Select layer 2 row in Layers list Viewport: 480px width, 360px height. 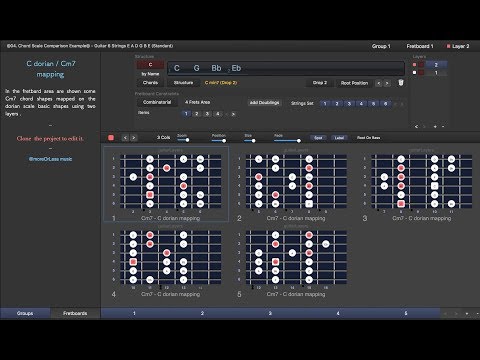tap(436, 65)
